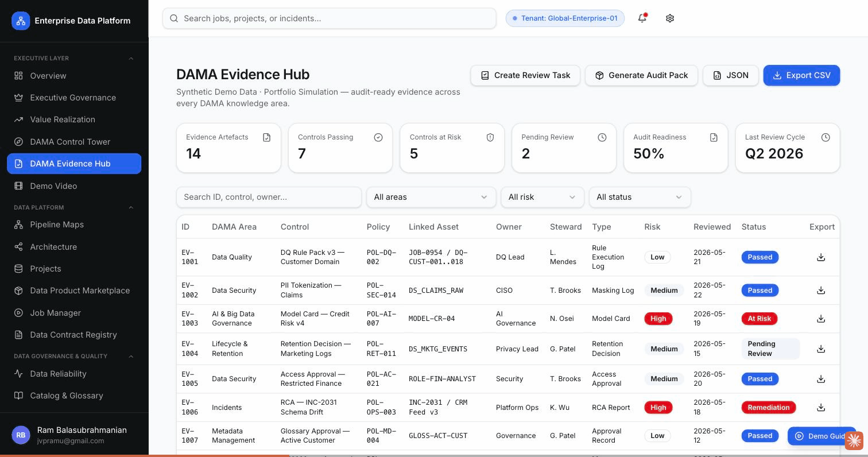The image size is (868, 457).
Task: Click policy POL-SEC-014 cell
Action: (x=381, y=291)
